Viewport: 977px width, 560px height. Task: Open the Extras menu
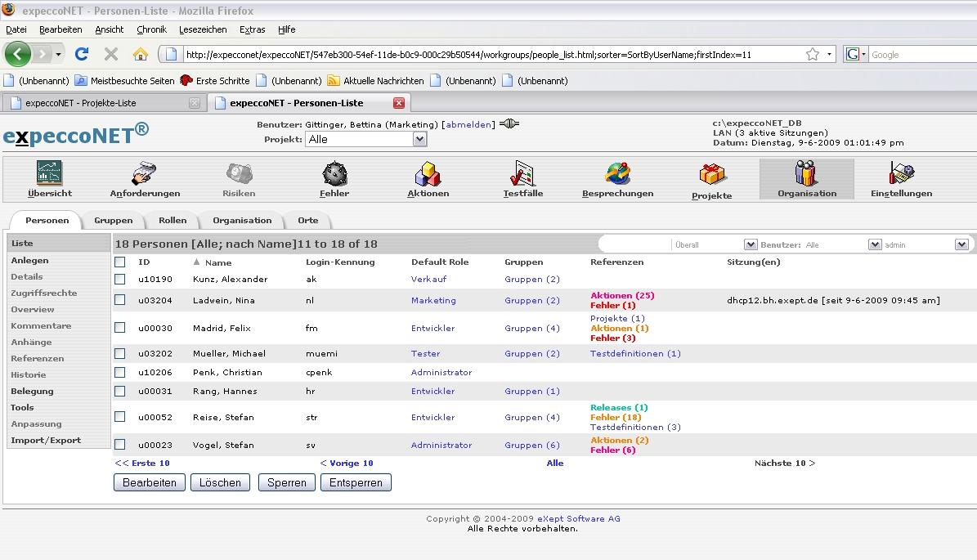tap(253, 29)
